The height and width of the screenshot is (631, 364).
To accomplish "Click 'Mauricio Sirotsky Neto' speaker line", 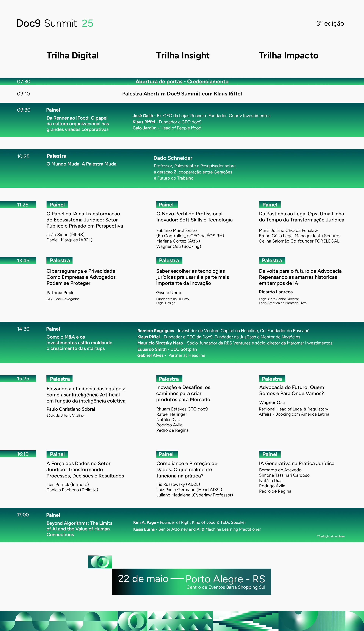I will click(x=235, y=343).
